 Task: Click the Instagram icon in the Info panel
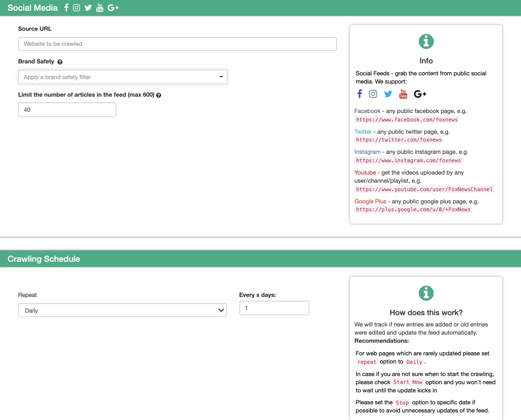373,94
